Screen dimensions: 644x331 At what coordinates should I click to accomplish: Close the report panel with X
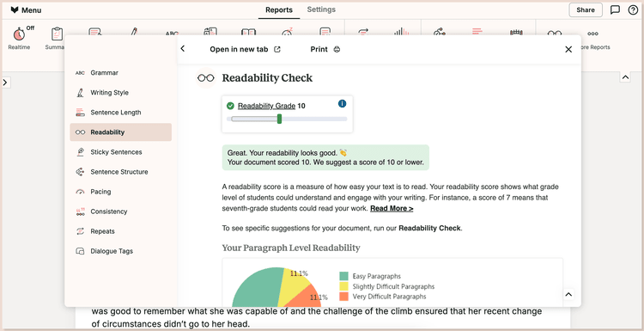(x=568, y=49)
